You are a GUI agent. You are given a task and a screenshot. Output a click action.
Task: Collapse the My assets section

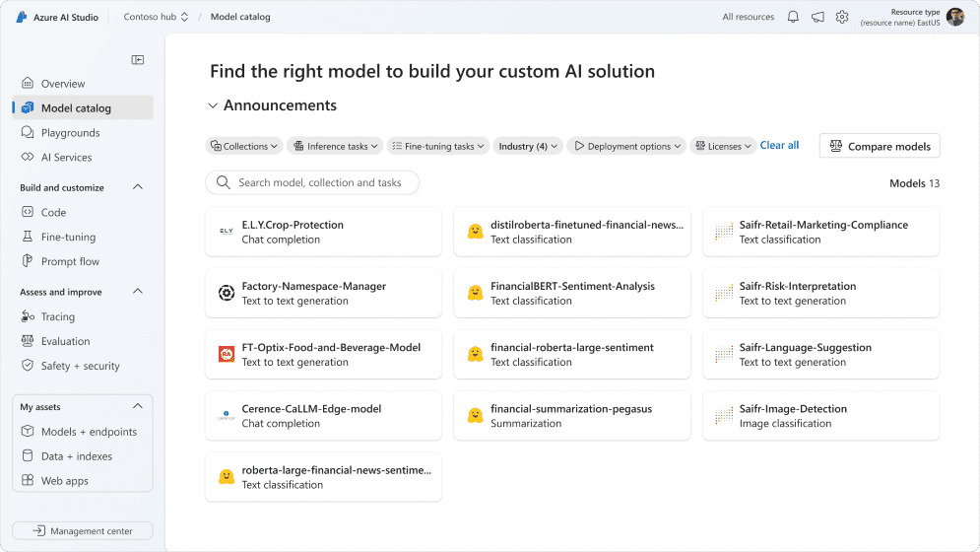138,407
